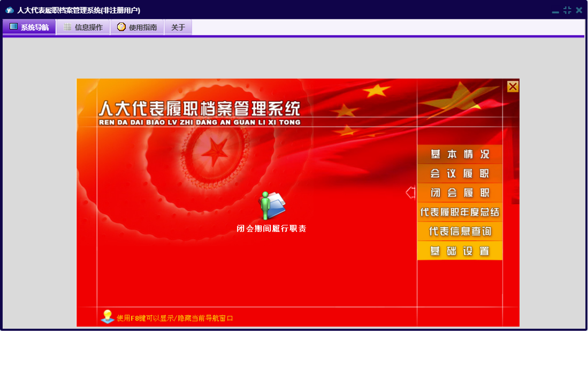
Task: Go to 代表信息查询
Action: (x=460, y=231)
